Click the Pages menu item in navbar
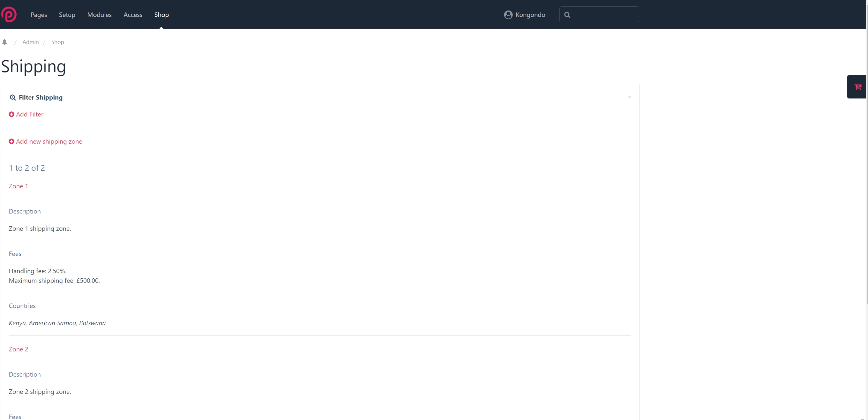The height and width of the screenshot is (420, 868). click(x=39, y=15)
